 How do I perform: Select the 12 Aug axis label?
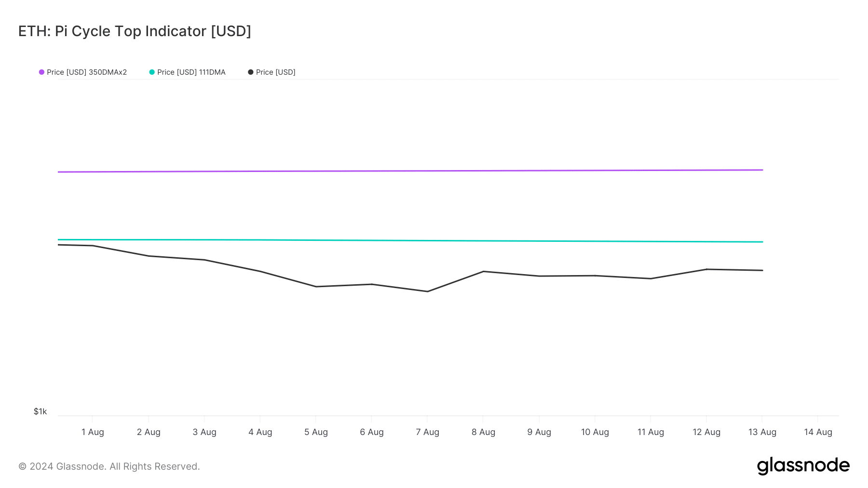tap(706, 432)
